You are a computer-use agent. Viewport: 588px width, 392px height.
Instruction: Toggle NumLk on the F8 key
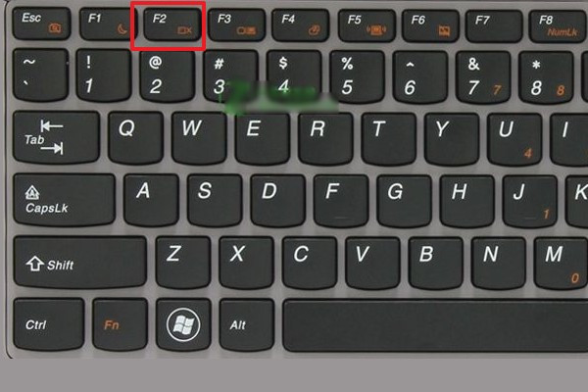point(559,26)
